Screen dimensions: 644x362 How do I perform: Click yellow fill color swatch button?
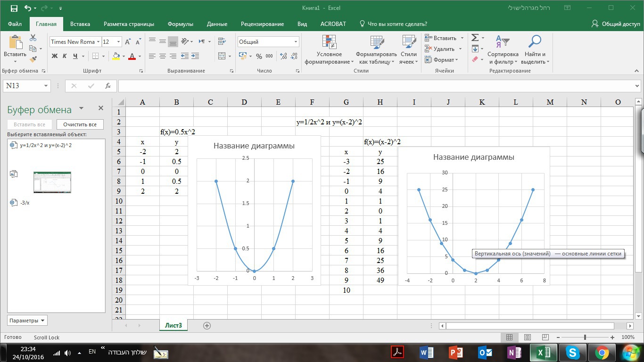coord(116,56)
